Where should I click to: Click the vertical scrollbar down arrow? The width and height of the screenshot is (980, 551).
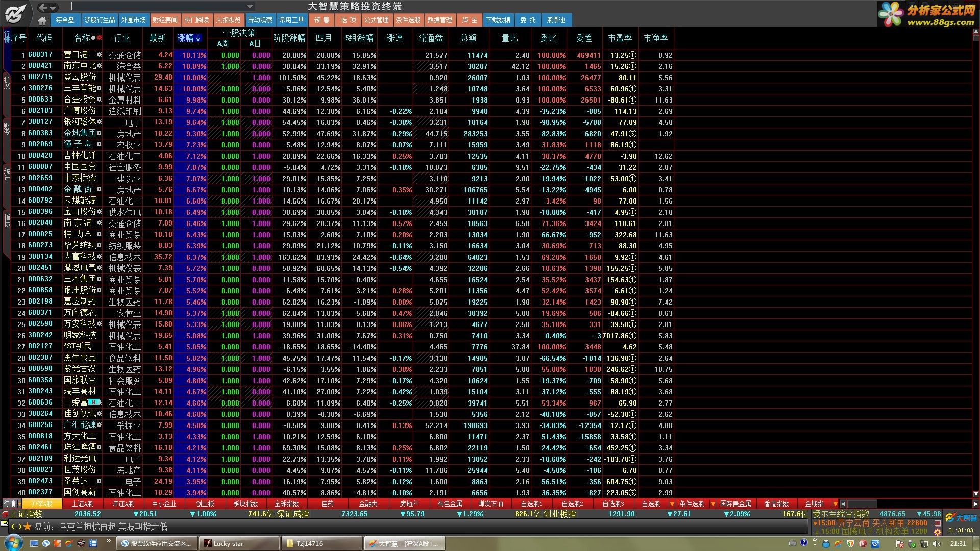[x=976, y=494]
